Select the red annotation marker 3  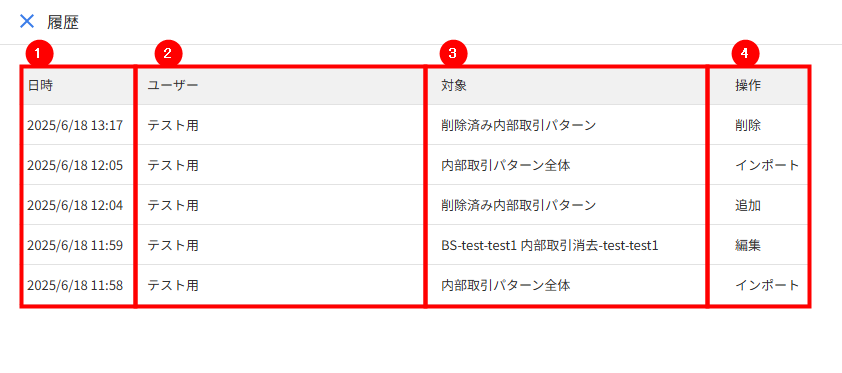pyautogui.click(x=453, y=53)
